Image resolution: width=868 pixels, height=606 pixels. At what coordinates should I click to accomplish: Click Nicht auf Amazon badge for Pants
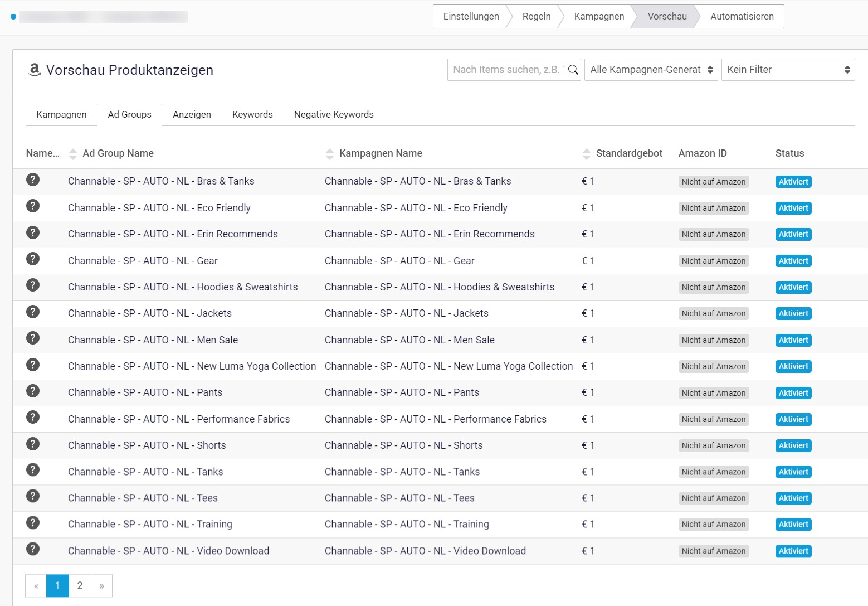click(x=714, y=393)
